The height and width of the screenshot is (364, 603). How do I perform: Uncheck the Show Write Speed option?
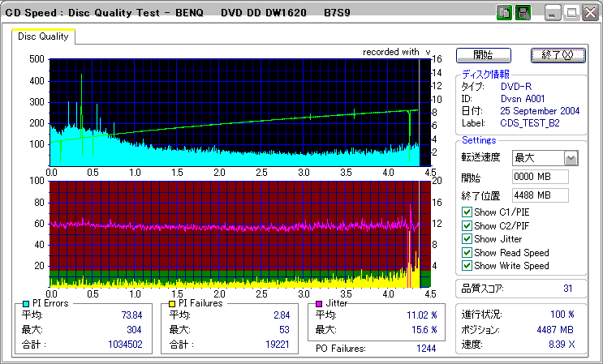pyautogui.click(x=467, y=265)
